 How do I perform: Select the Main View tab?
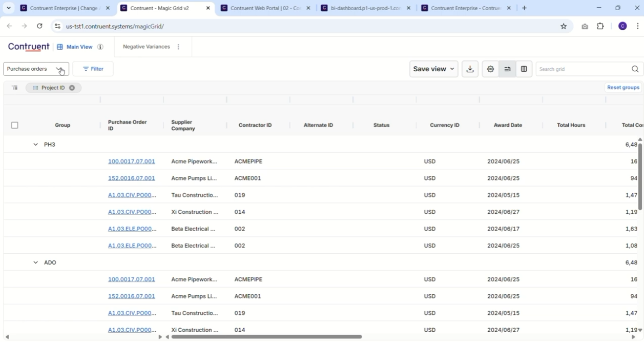(75, 47)
